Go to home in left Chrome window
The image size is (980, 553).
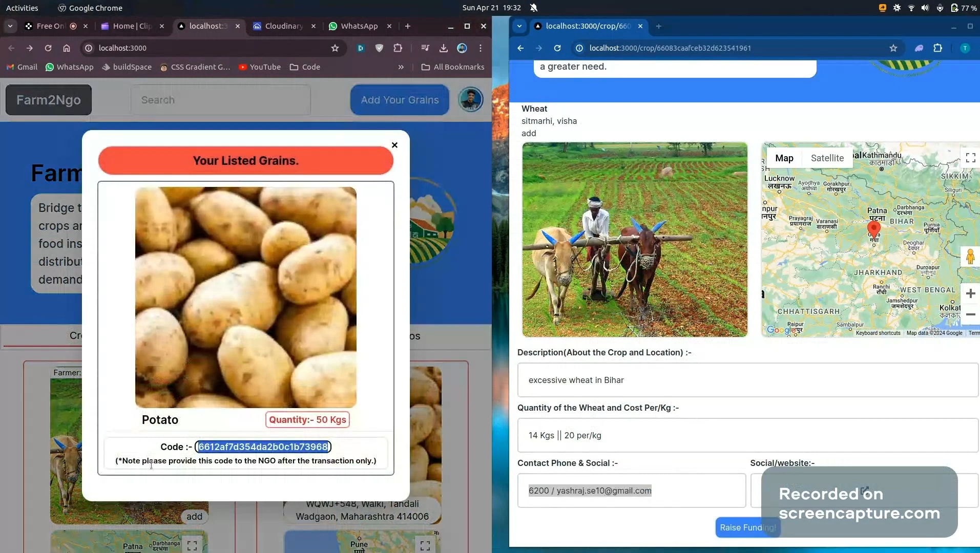(x=67, y=48)
